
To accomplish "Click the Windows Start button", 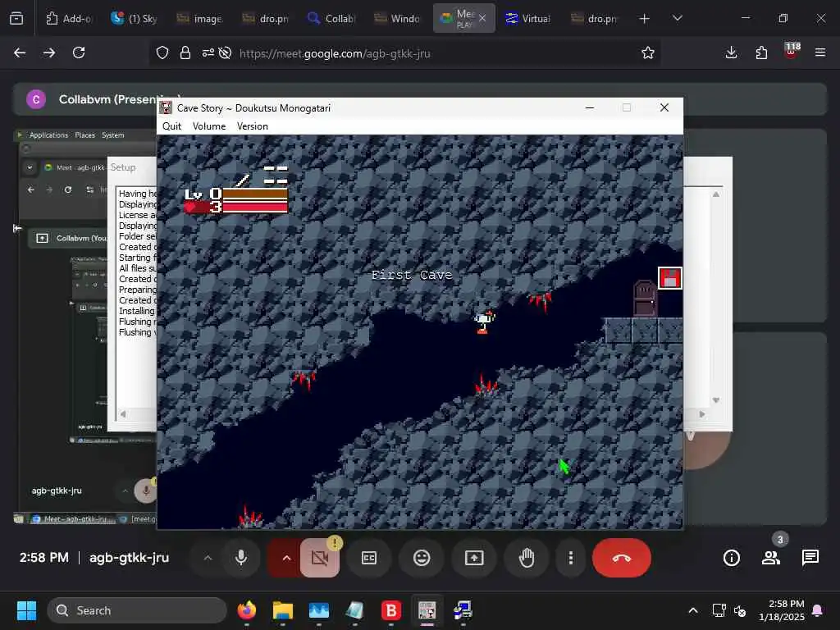I will pyautogui.click(x=26, y=610).
